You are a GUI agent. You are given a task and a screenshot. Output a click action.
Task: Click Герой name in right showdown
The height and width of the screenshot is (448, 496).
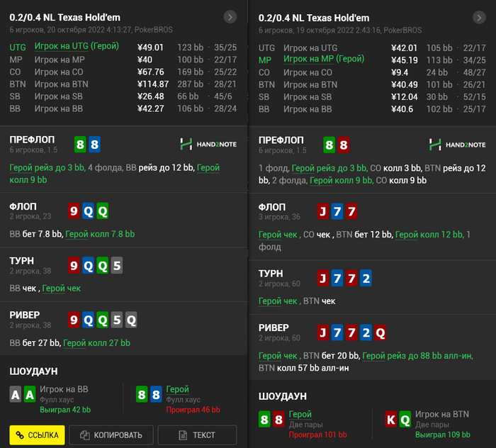pos(300,414)
